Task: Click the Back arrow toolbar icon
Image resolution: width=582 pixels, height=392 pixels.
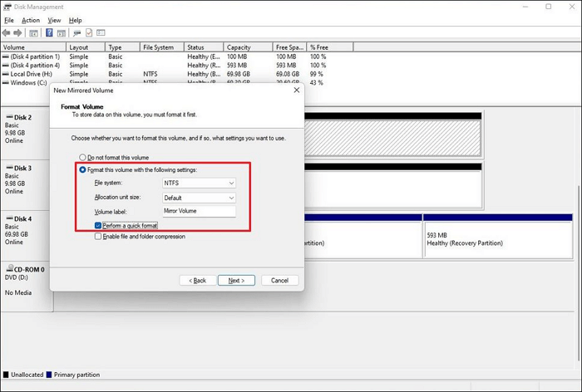Action: 6,33
